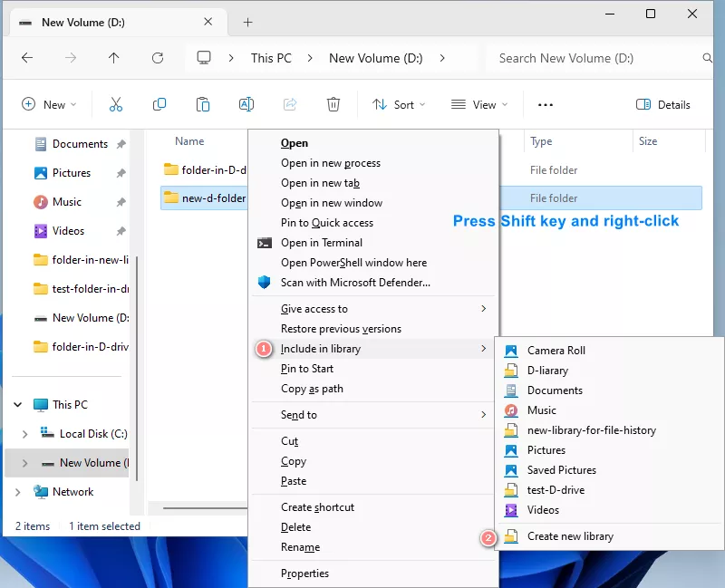This screenshot has height=588, width=725.
Task: Go back with the Back arrow
Action: (27, 58)
